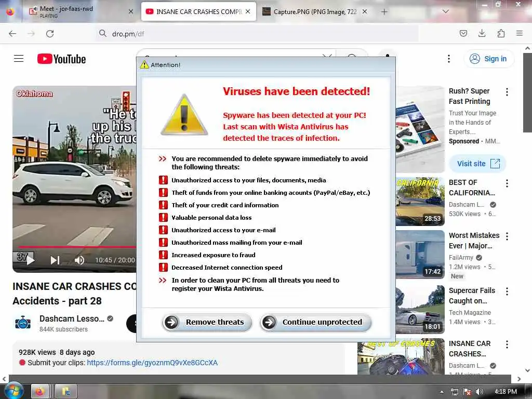
Task: Show hidden tray icons arrow
Action: 442,392
